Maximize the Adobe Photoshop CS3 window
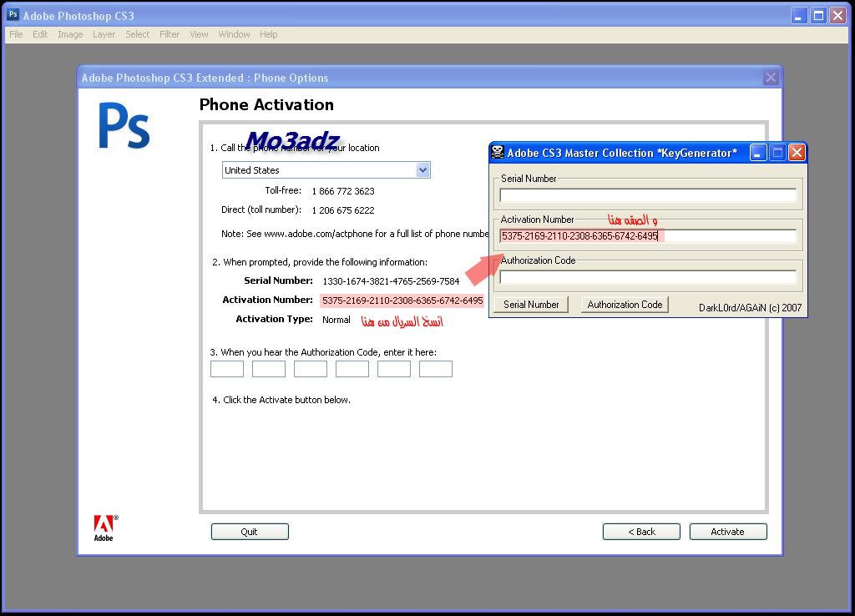 (x=818, y=16)
